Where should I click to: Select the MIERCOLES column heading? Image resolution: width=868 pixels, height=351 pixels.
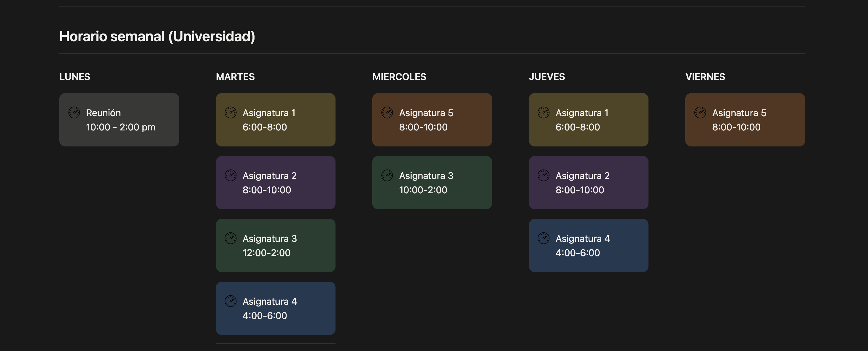[x=399, y=77]
